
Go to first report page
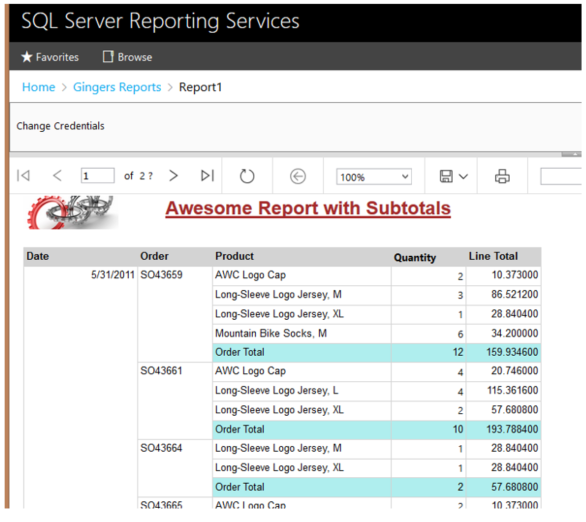(23, 175)
